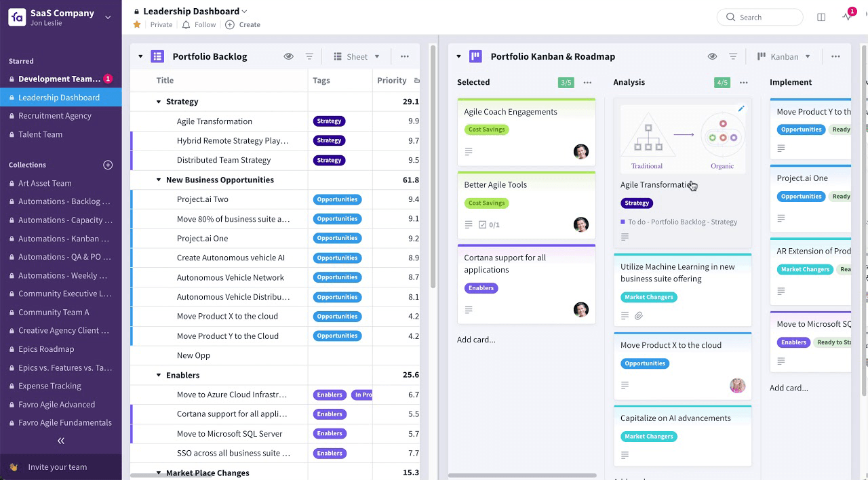Open the Portfolio Kanban widget more options
This screenshot has height=480, width=868.
[836, 57]
